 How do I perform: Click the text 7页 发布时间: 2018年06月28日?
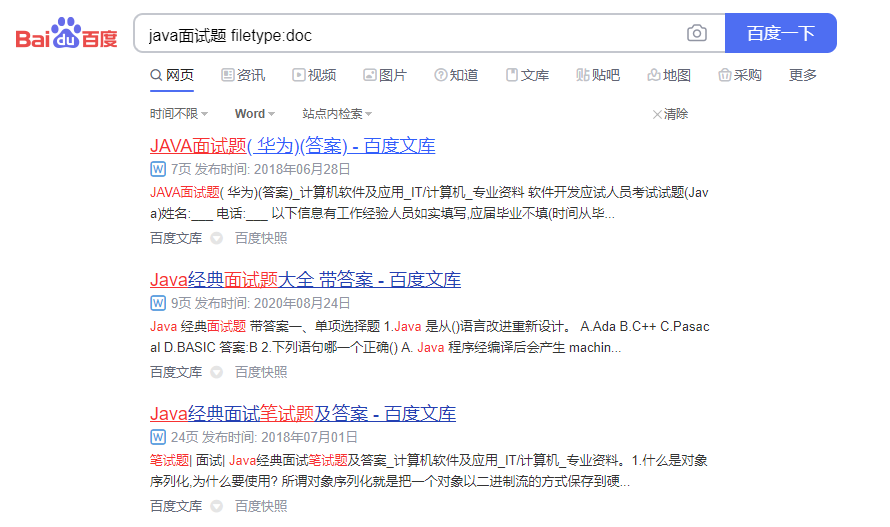[261, 169]
